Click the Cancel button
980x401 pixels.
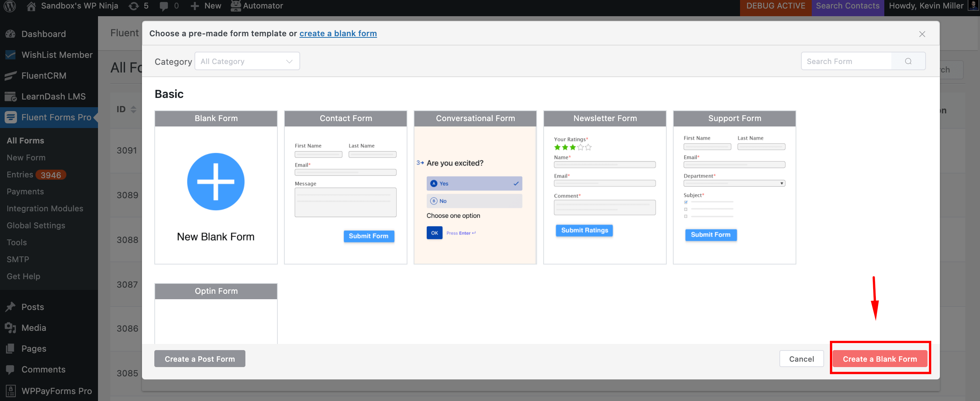tap(801, 359)
